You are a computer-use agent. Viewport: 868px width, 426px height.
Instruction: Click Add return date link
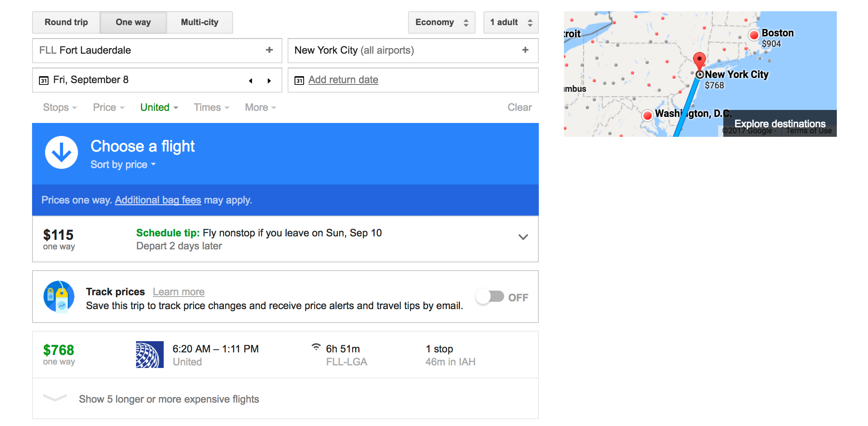point(343,80)
